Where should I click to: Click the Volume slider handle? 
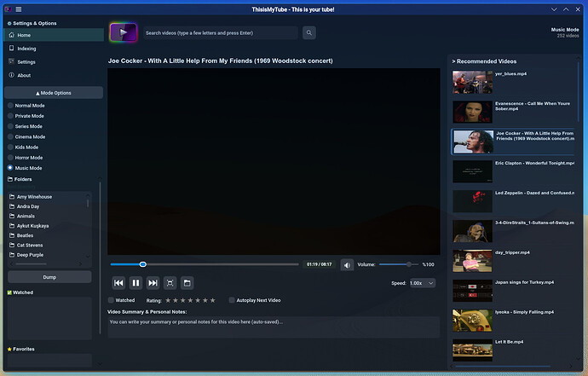pyautogui.click(x=409, y=264)
